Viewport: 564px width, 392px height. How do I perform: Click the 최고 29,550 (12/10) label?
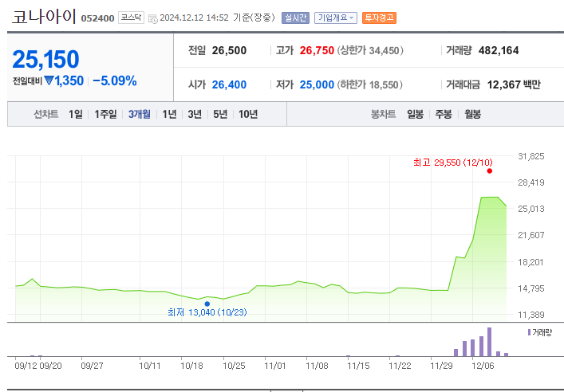click(x=453, y=163)
